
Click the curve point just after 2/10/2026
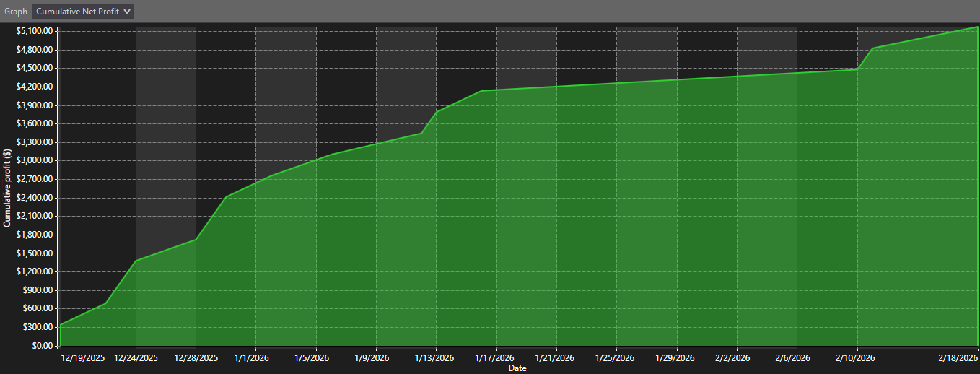click(873, 48)
